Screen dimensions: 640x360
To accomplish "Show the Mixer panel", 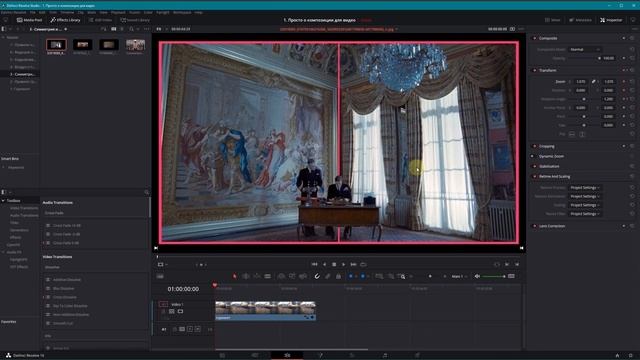I will tap(553, 20).
